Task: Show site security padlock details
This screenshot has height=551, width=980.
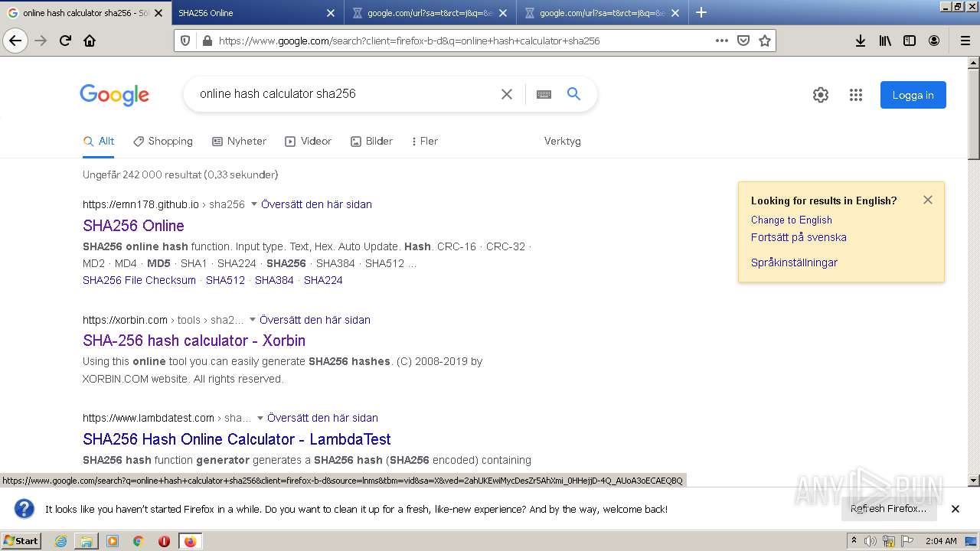Action: pos(207,41)
